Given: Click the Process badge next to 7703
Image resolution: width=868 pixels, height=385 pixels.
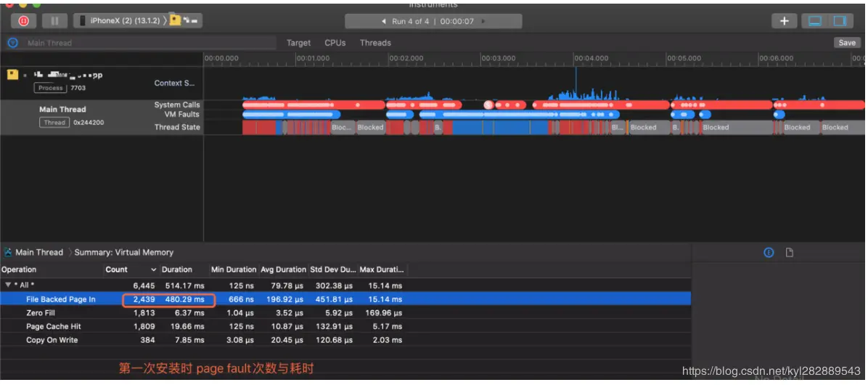Looking at the screenshot, I should 50,88.
